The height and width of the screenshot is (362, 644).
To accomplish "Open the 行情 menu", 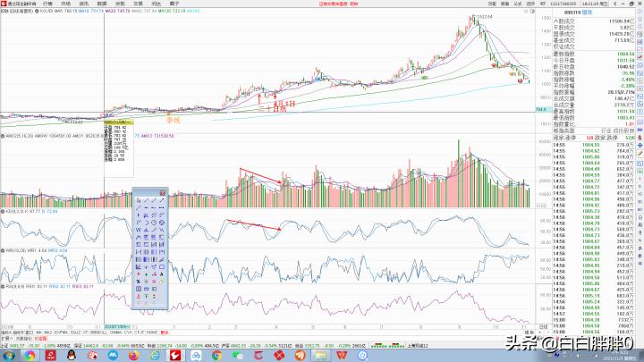I will point(47,4).
